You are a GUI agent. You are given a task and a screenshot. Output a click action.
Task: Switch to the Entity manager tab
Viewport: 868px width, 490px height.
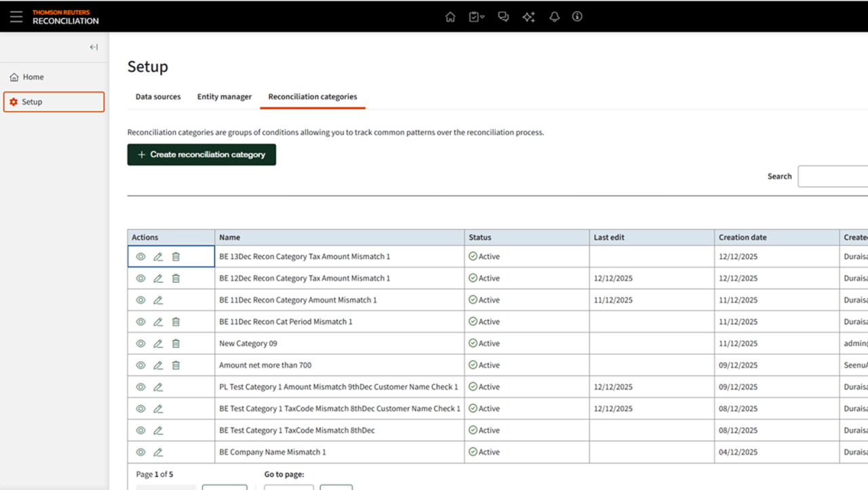point(224,97)
